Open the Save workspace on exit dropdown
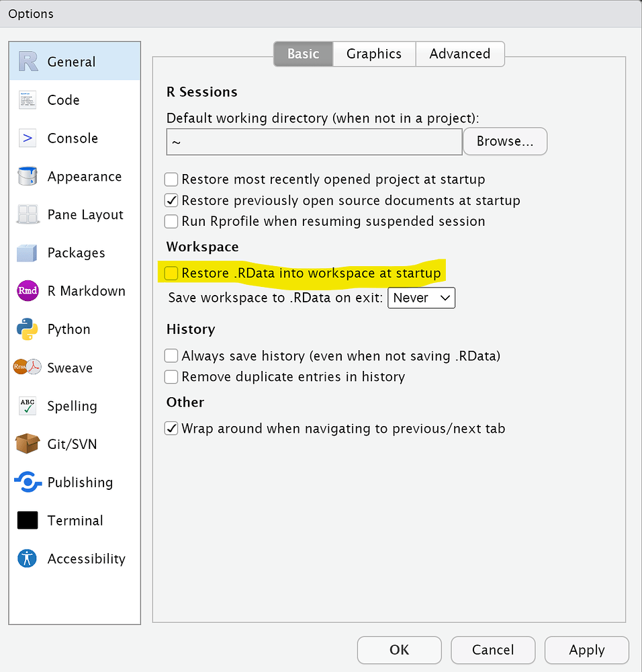Viewport: 642px width, 672px height. point(422,298)
